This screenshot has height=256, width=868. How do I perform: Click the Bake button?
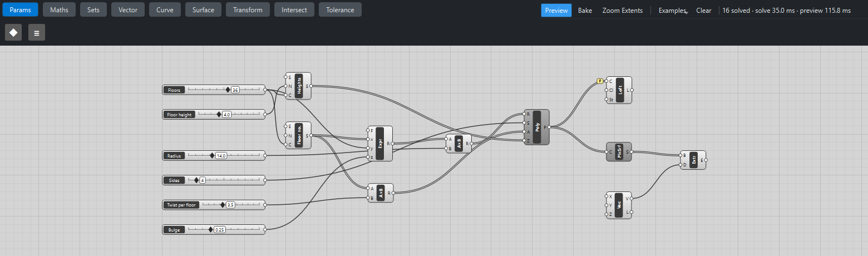pyautogui.click(x=585, y=11)
